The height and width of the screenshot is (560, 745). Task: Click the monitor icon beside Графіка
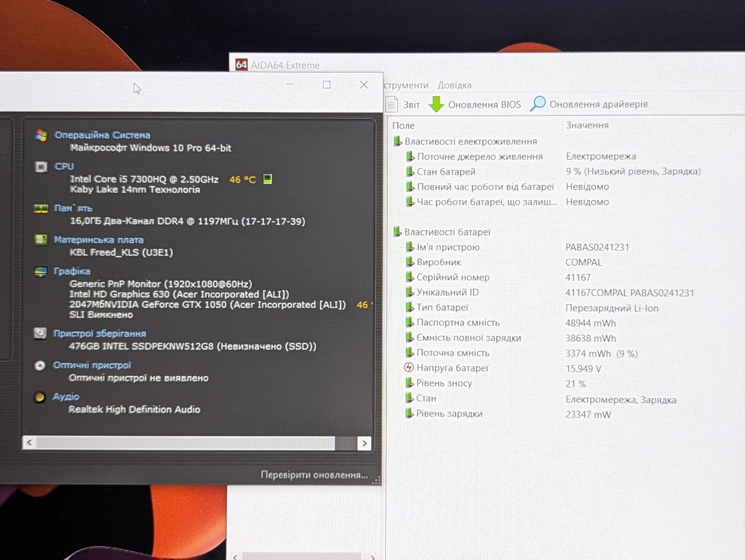40,272
